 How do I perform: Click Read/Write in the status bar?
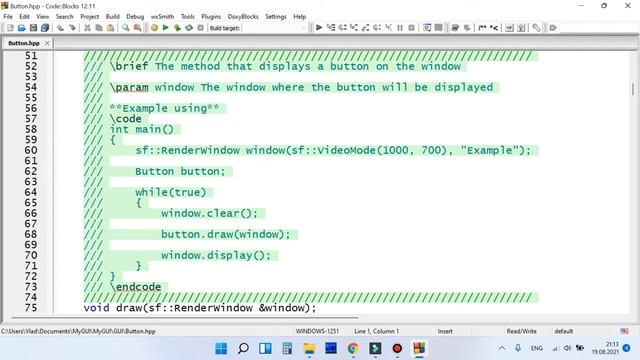click(x=522, y=331)
